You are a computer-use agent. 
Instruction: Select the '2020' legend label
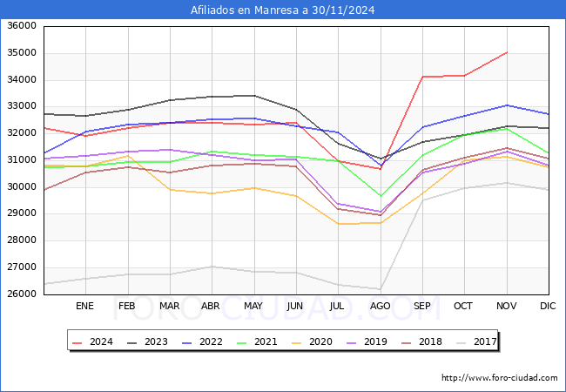(320, 341)
